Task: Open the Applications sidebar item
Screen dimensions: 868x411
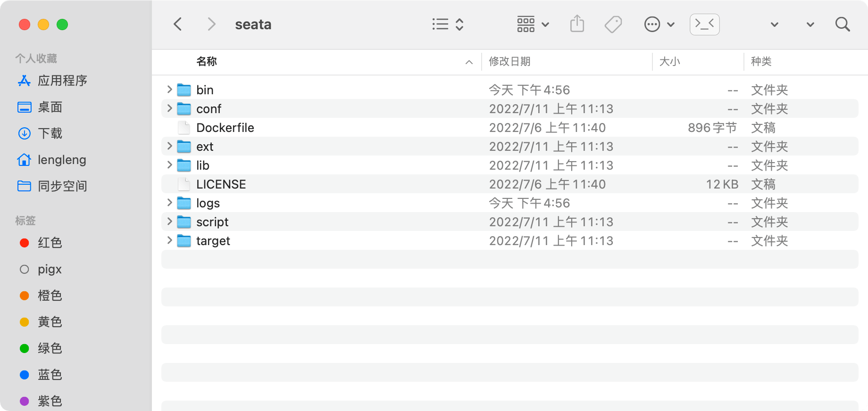Action: tap(62, 81)
